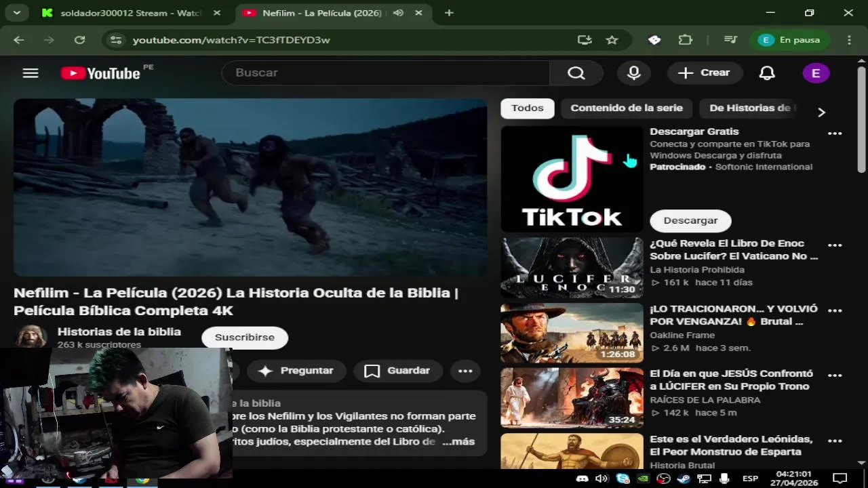Close the Nefilim YouTube tab
Viewport: 868px width, 488px height.
[419, 13]
